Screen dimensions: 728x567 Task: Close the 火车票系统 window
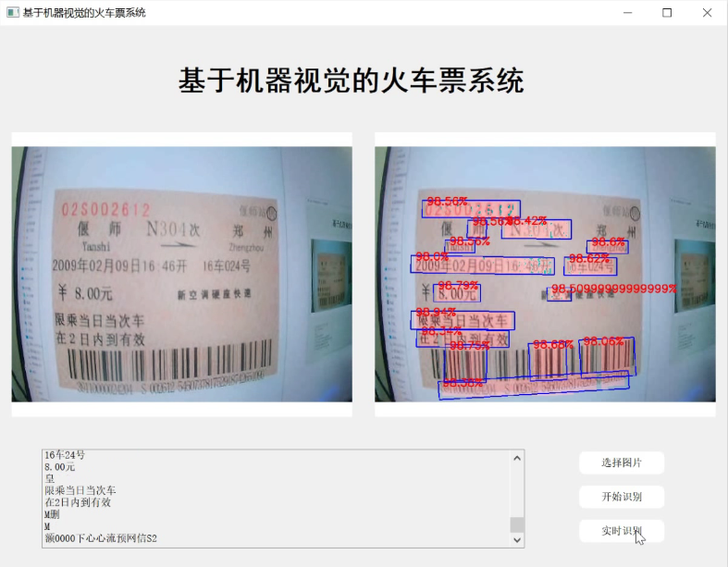tap(707, 13)
